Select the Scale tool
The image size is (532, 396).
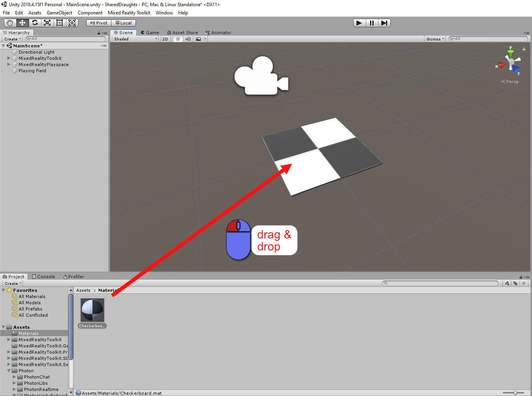(47, 23)
